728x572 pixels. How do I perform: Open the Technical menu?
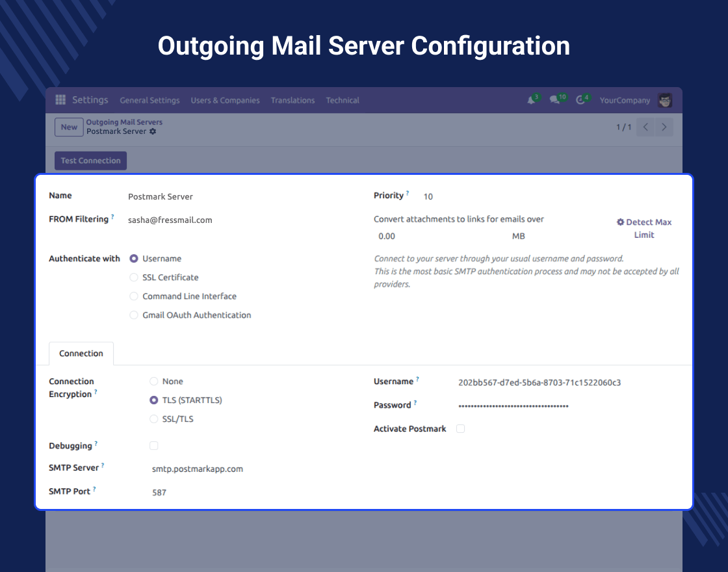[343, 101]
